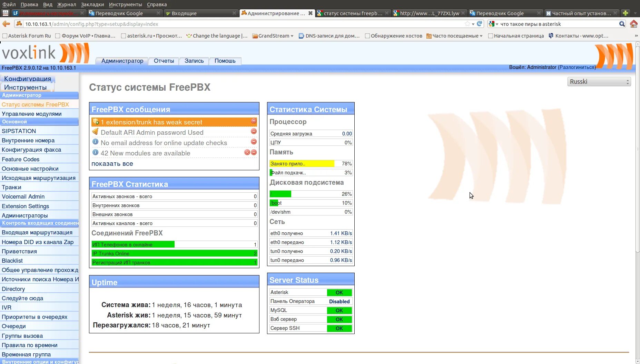Dismiss the Default ARI Admin password message
This screenshot has height=364, width=640.
point(254,131)
